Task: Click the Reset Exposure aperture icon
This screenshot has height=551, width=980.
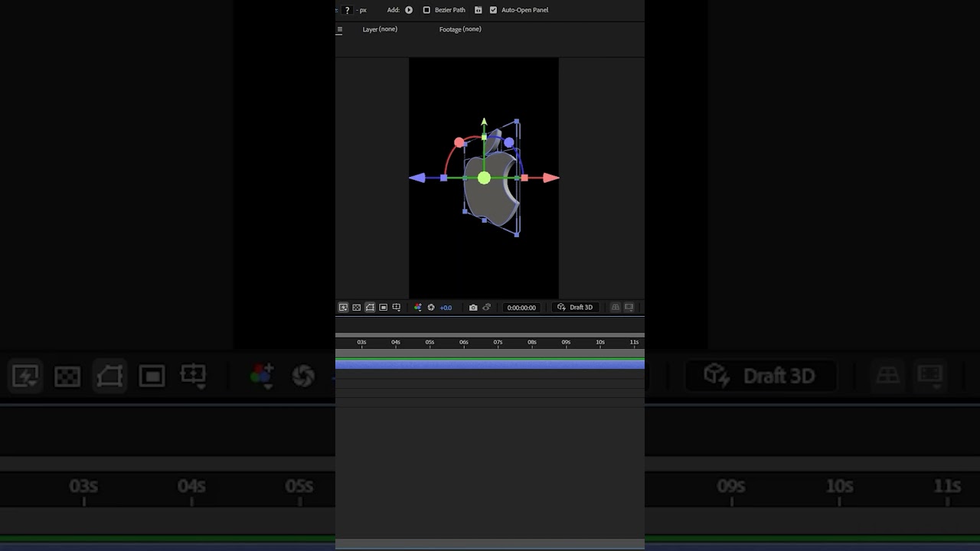Action: coord(431,307)
